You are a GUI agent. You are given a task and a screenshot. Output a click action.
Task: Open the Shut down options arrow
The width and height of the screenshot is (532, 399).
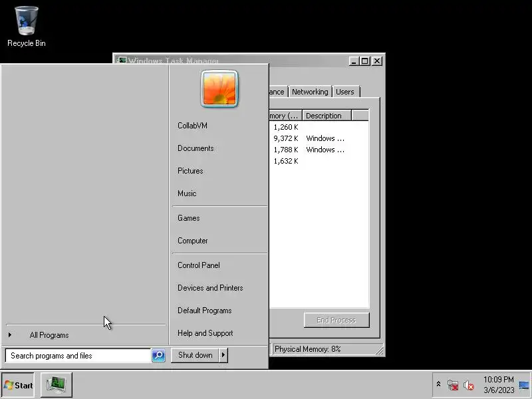223,355
